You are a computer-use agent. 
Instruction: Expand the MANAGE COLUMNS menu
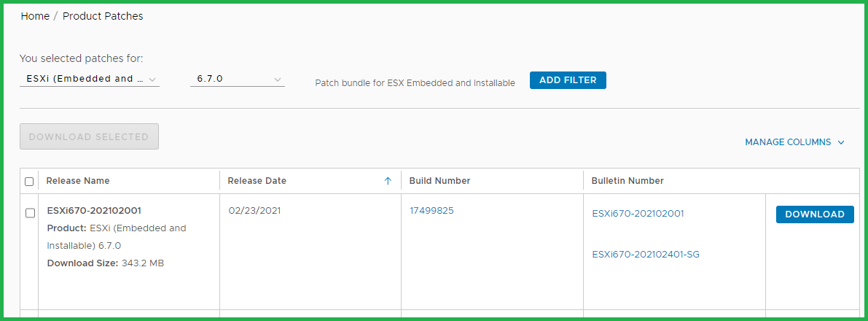[x=794, y=142]
